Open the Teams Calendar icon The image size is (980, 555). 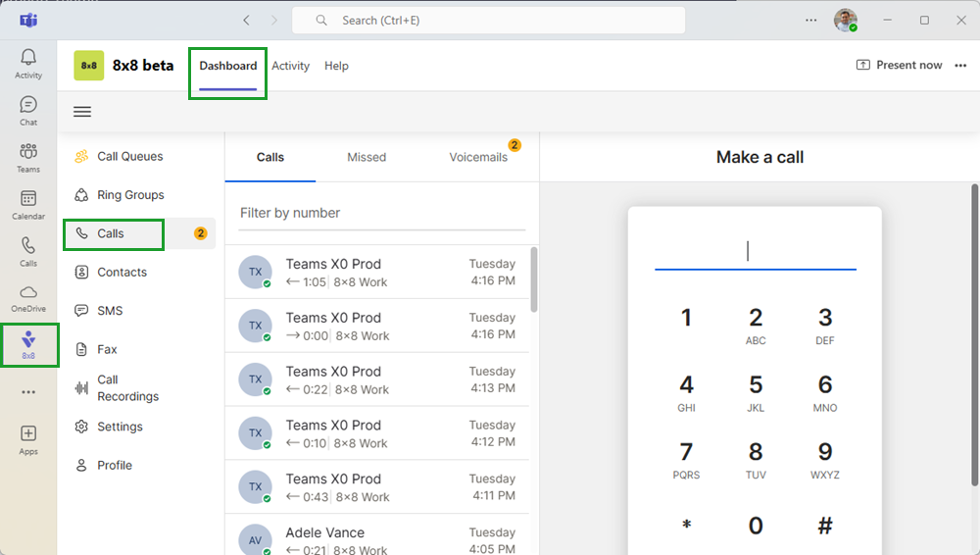[28, 204]
